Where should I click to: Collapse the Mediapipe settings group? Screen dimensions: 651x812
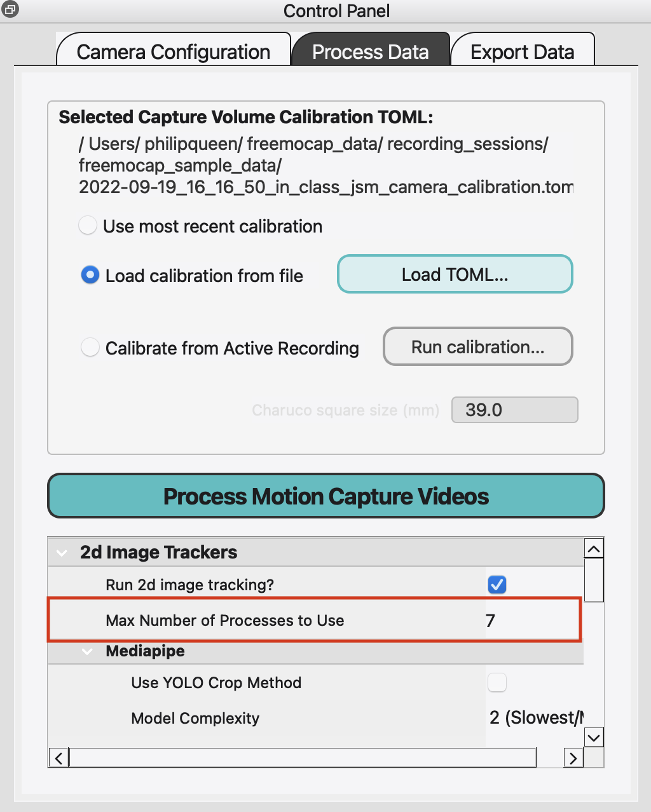click(88, 651)
